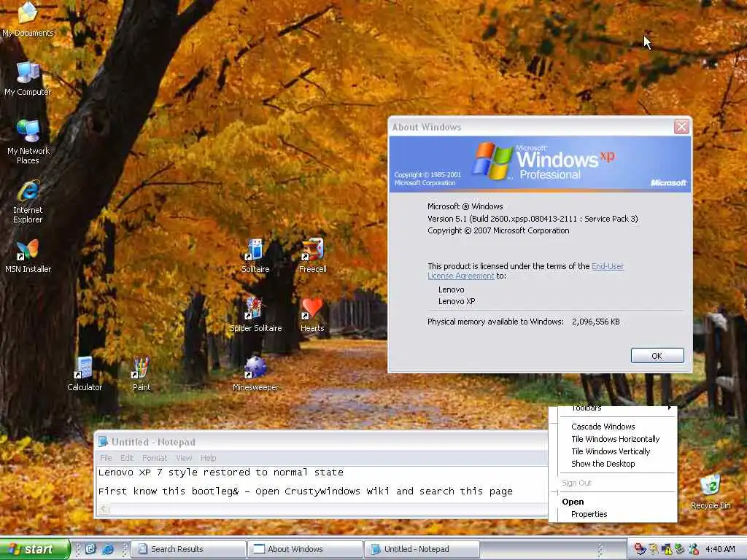This screenshot has height=560, width=747.
Task: Click the green arrow Safely Remove Hardware icon
Action: point(680,549)
